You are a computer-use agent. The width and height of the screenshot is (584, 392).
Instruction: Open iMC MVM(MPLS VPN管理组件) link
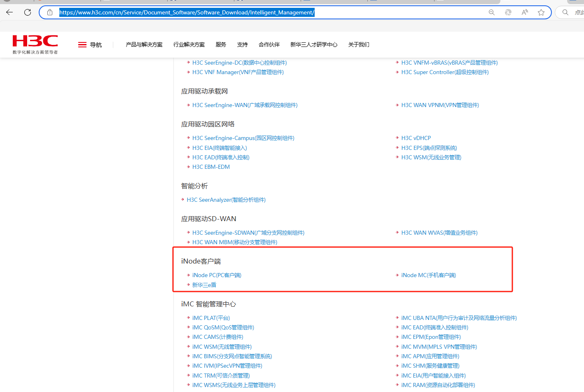pos(439,347)
